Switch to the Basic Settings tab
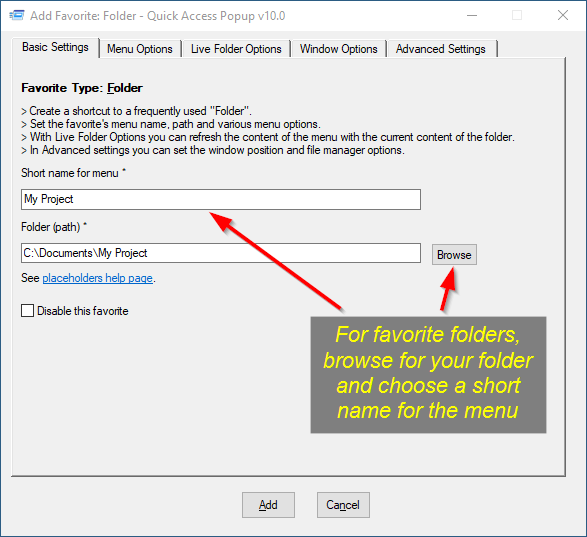The image size is (587, 537). (x=55, y=48)
